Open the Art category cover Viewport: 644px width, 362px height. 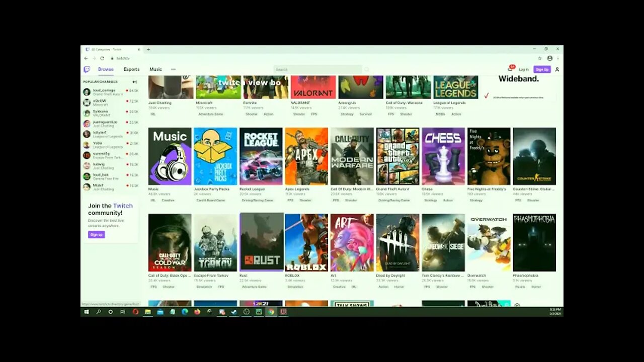click(x=352, y=243)
